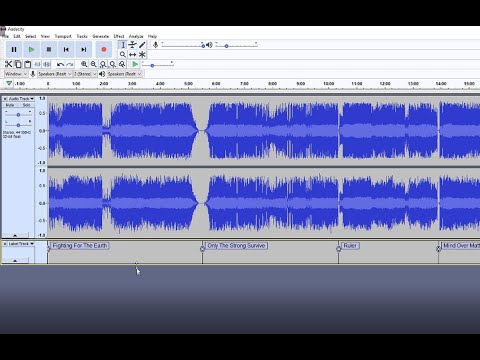Select the 'Ruler' label
The width and height of the screenshot is (480, 360).
click(x=350, y=246)
